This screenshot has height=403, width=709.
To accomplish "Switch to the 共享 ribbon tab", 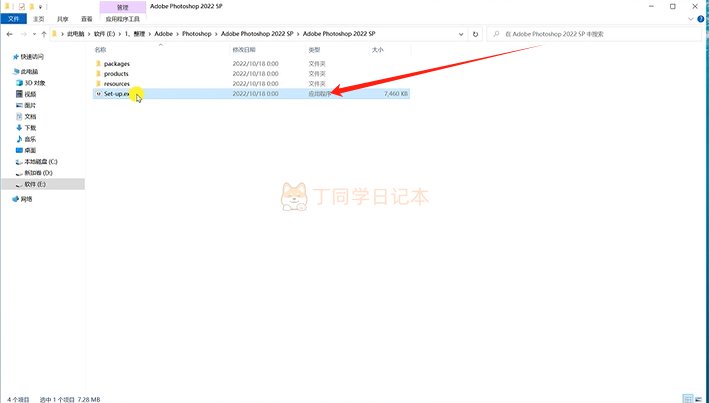I will [62, 19].
